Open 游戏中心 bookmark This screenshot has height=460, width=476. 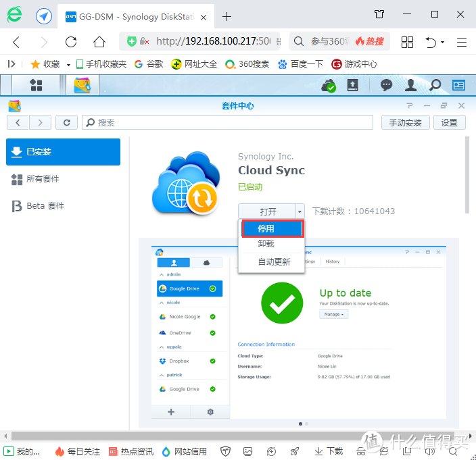tap(354, 64)
